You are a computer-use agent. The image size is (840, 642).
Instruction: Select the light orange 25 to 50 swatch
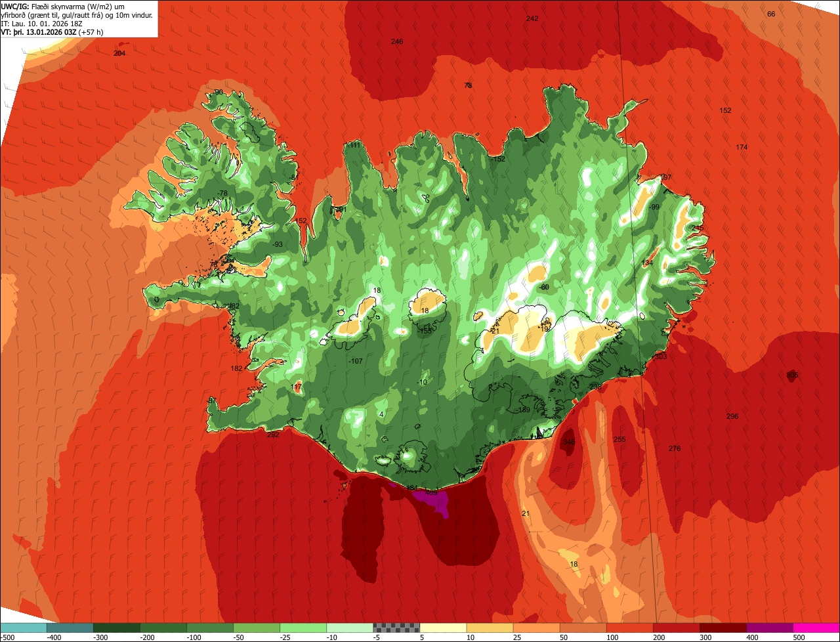tap(535, 628)
